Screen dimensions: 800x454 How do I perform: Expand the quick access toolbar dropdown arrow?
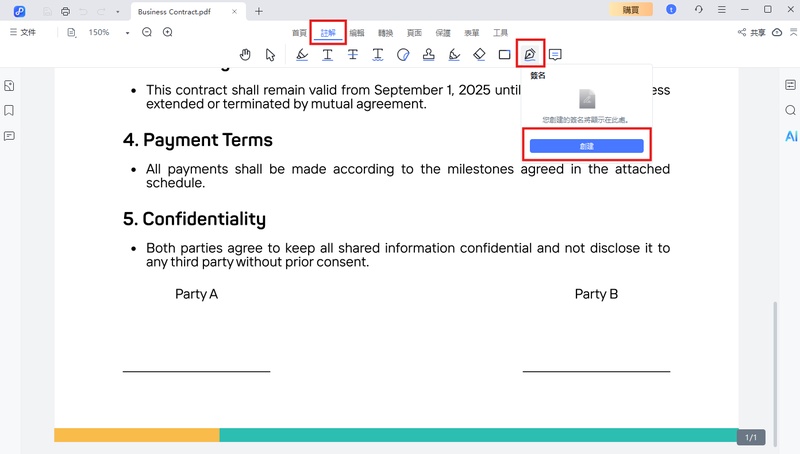point(118,11)
